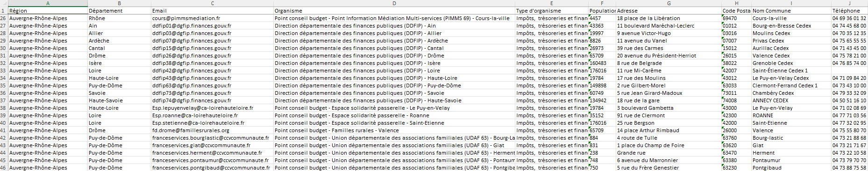Viewport: 868px width, 171px height.
Task: Select row 33 header
Action: coord(4,71)
